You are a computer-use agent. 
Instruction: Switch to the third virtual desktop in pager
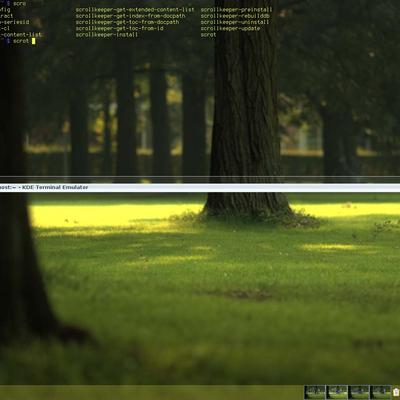(x=359, y=392)
